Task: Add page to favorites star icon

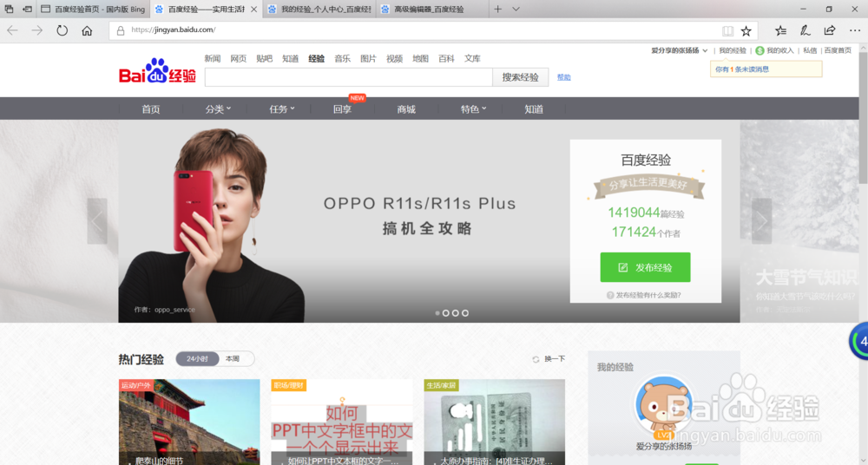Action: (746, 31)
